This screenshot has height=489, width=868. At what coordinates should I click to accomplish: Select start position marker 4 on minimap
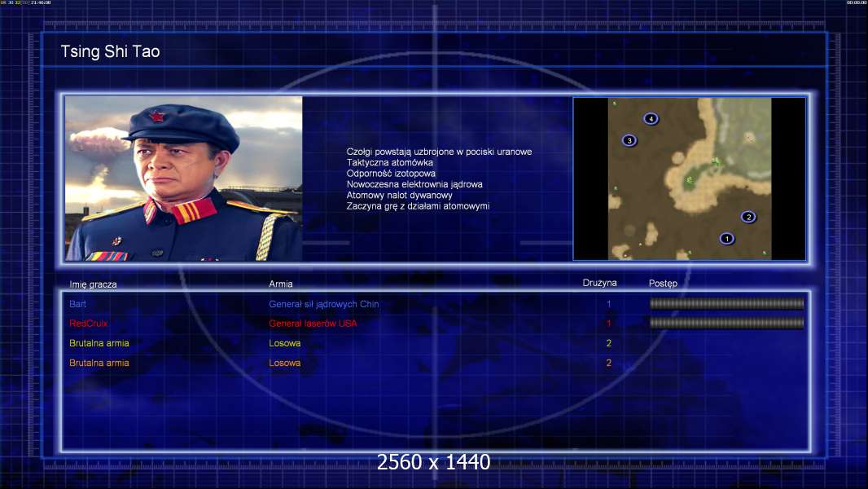[x=651, y=118]
